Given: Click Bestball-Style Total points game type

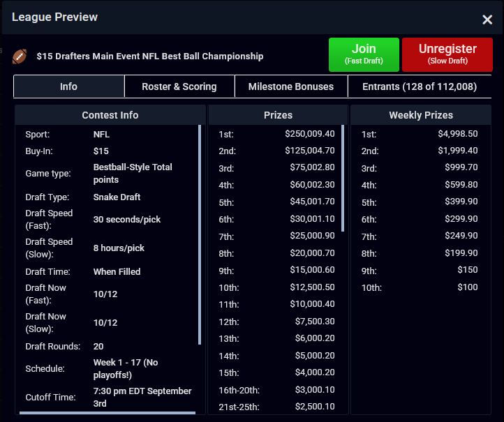Looking at the screenshot, I should coord(133,174).
